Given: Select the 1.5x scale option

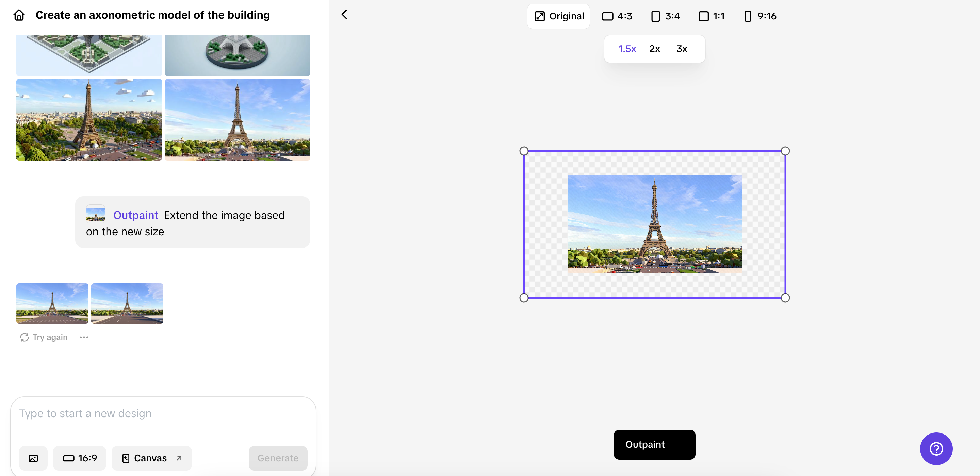Looking at the screenshot, I should pos(627,49).
